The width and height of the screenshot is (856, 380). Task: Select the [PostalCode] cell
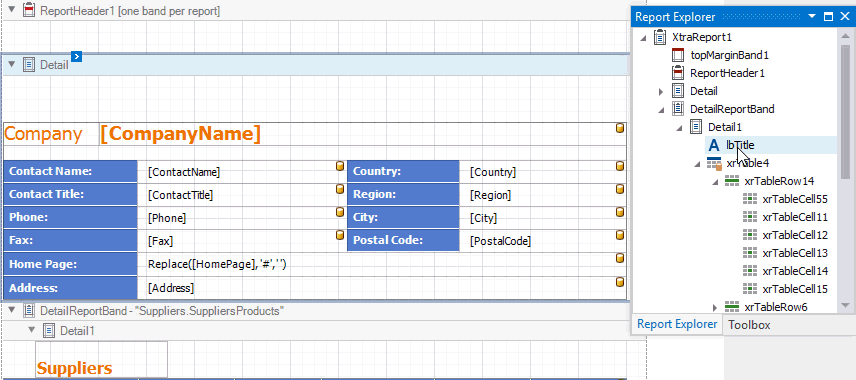[x=543, y=240]
